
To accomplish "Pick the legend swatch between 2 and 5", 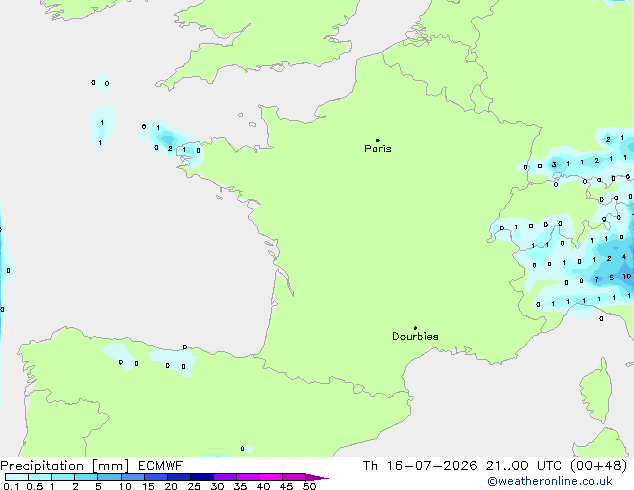I will point(86,477).
